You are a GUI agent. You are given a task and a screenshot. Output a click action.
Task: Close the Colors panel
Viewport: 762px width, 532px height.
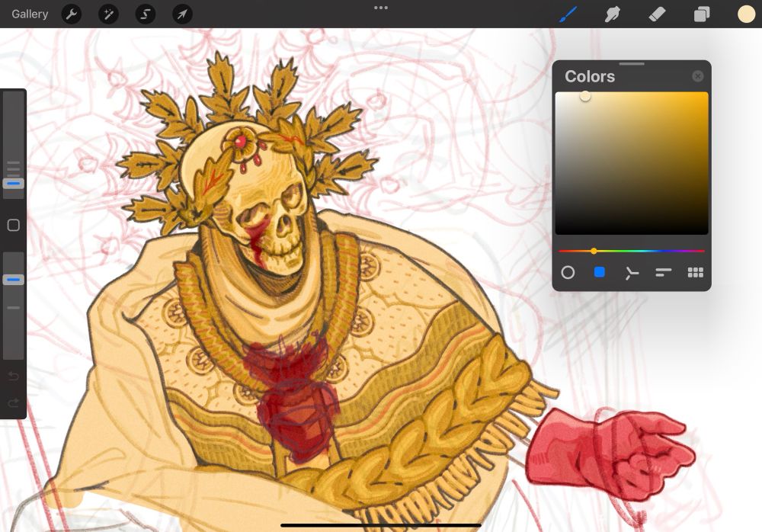click(x=697, y=76)
